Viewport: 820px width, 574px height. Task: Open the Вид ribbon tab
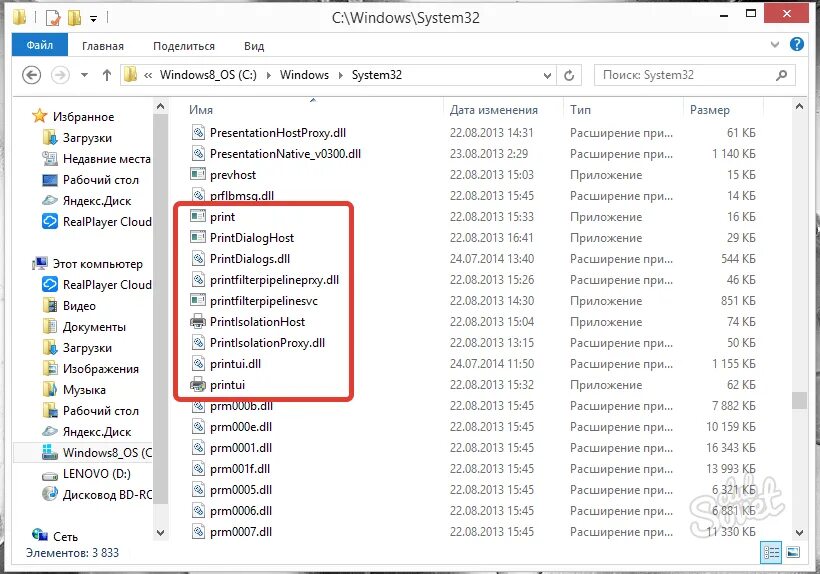coord(254,46)
